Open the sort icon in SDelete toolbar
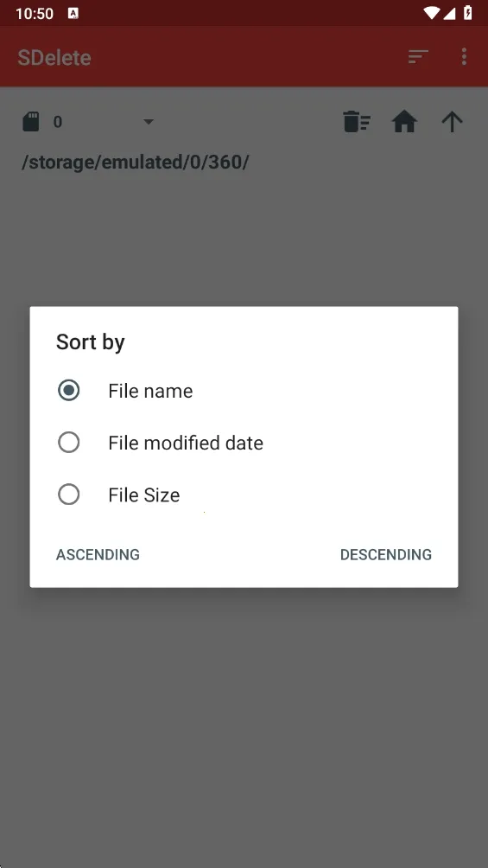Viewport: 488px width, 868px height. [x=418, y=56]
